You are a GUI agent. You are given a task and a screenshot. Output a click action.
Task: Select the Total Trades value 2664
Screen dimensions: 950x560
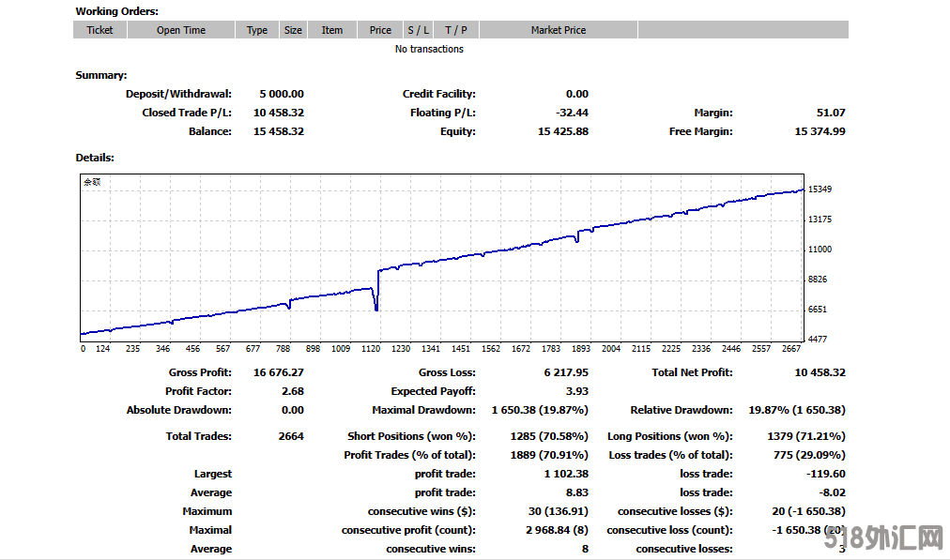point(291,436)
